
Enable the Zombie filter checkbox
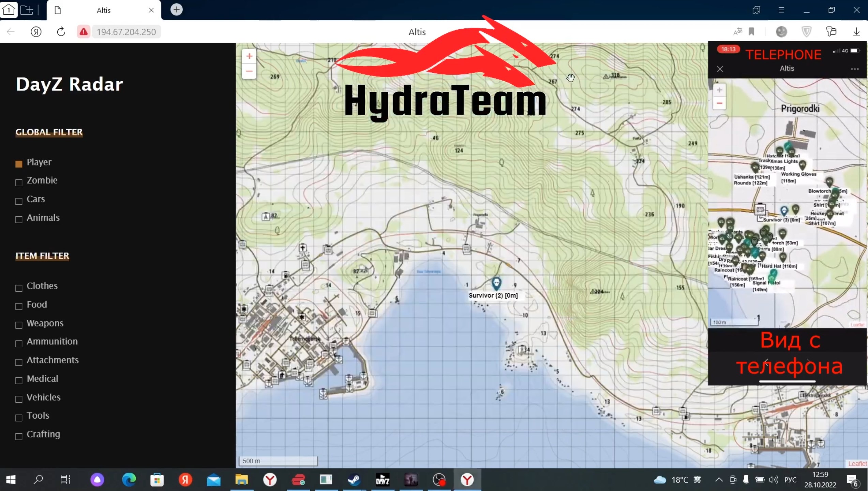coord(19,183)
